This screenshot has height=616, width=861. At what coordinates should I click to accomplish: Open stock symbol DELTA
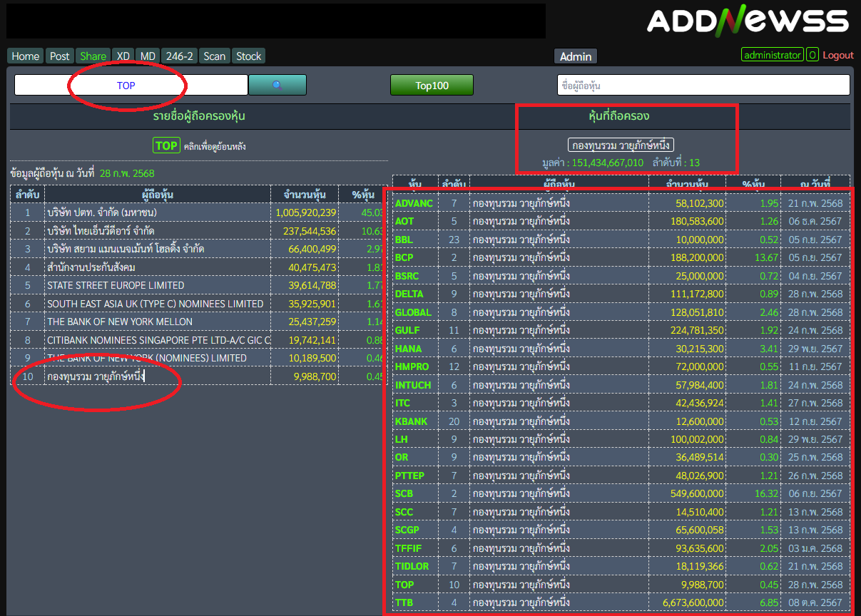pos(409,294)
